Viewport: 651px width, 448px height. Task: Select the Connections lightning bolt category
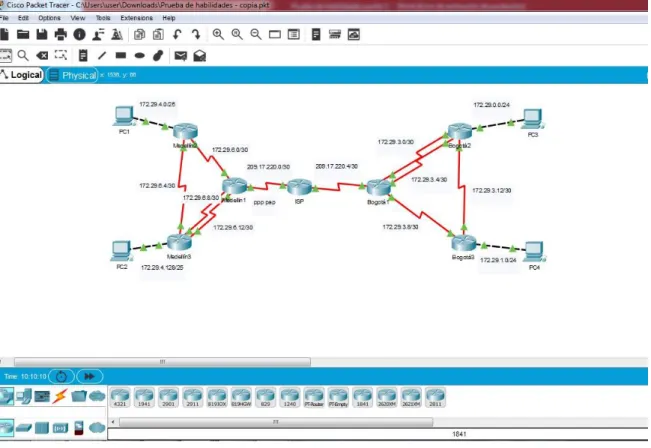coord(60,396)
